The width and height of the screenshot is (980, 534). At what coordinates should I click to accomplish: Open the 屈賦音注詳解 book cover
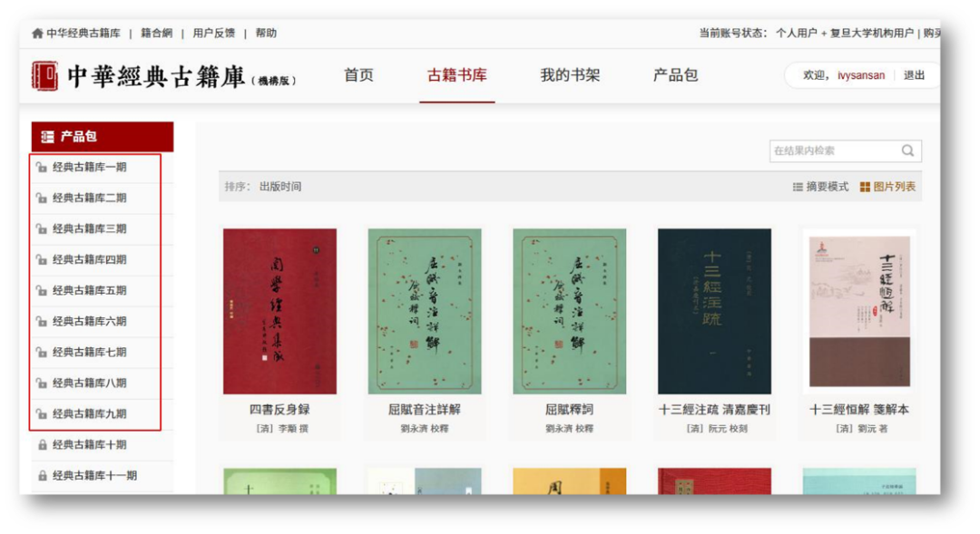(425, 311)
